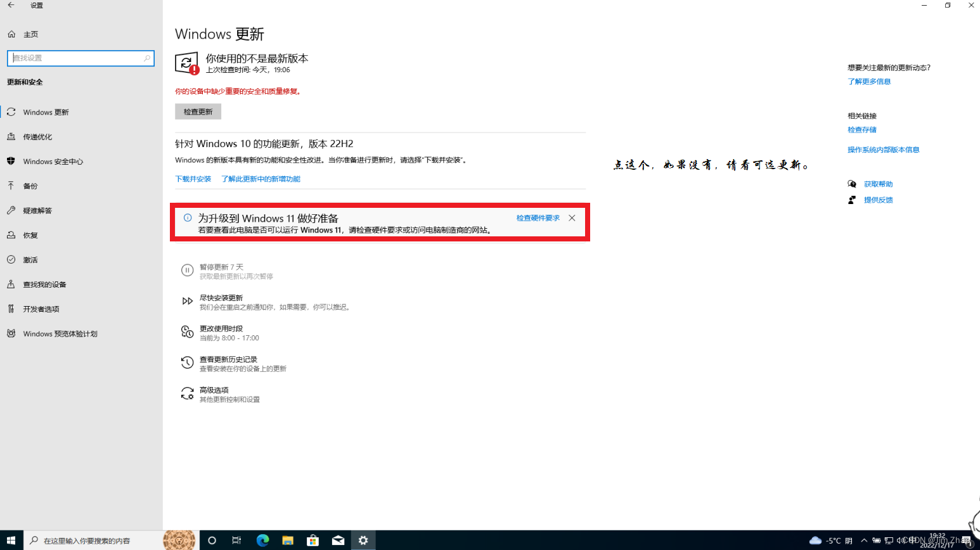The height and width of the screenshot is (550, 980).
Task: Click the 检查更新 button
Action: point(198,112)
